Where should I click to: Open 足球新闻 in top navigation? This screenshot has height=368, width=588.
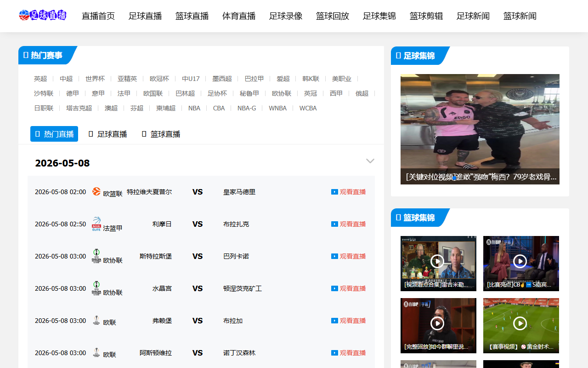pyautogui.click(x=473, y=16)
